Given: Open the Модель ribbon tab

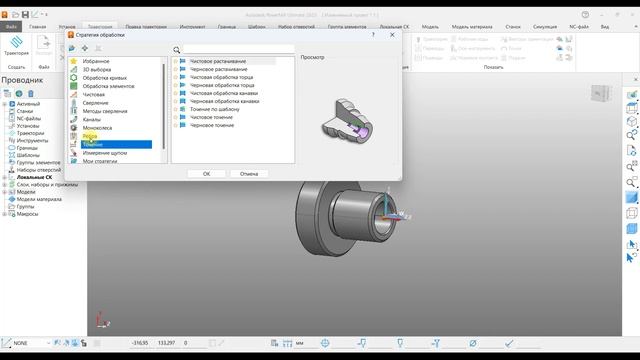Looking at the screenshot, I should [x=430, y=27].
